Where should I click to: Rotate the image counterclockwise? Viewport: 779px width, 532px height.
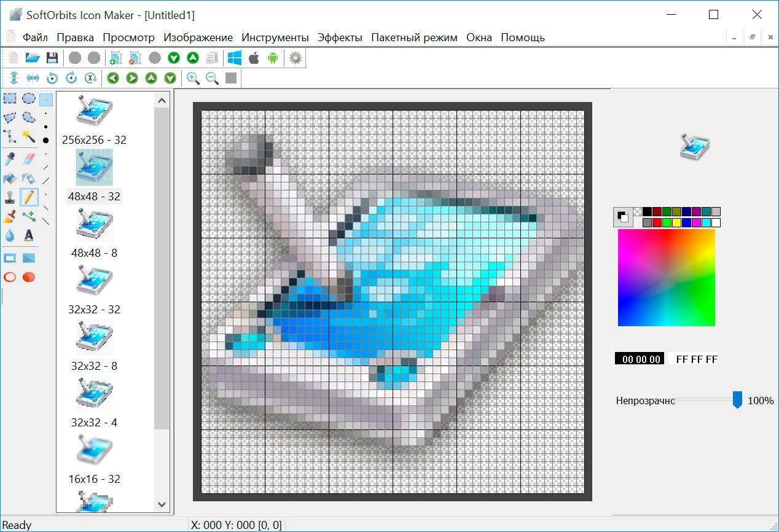pos(52,78)
